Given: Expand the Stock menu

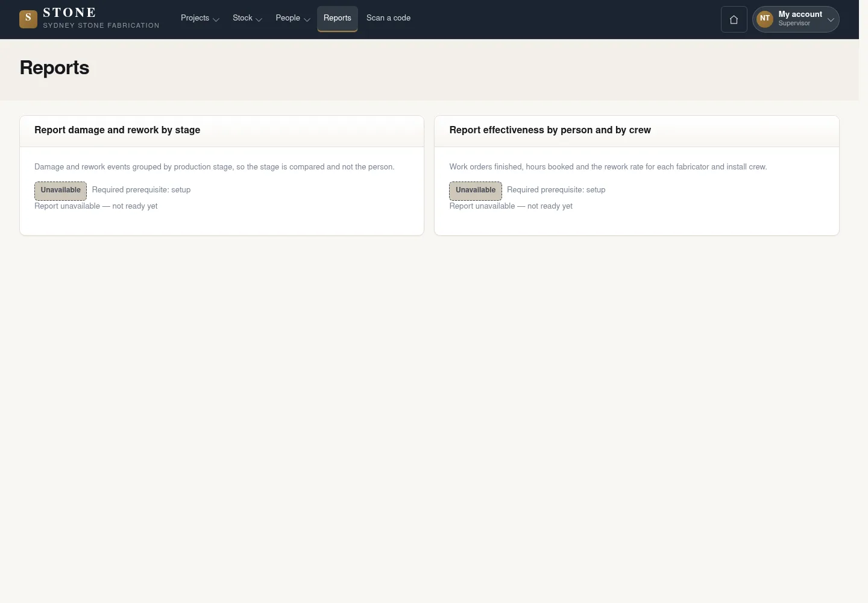Looking at the screenshot, I should click(247, 18).
